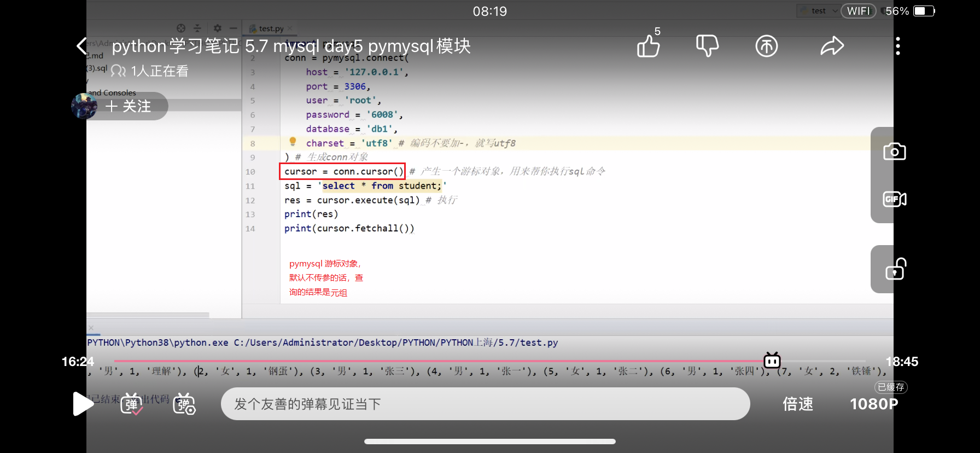Click the python.exe path in console output

coord(157,342)
